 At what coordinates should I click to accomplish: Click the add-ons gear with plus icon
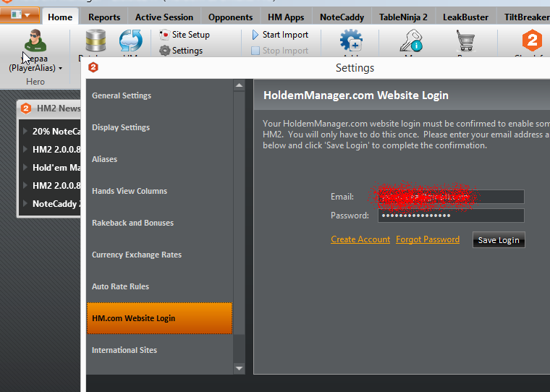coord(351,41)
